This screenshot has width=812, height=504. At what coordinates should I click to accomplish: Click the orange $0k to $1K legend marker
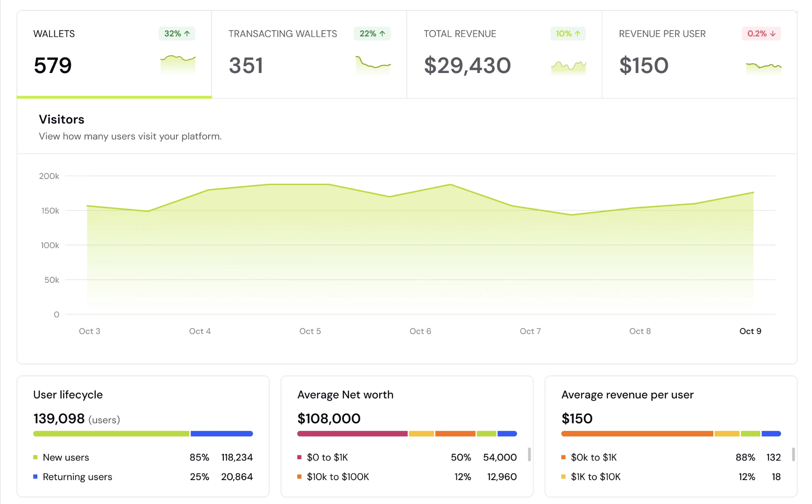[563, 457]
